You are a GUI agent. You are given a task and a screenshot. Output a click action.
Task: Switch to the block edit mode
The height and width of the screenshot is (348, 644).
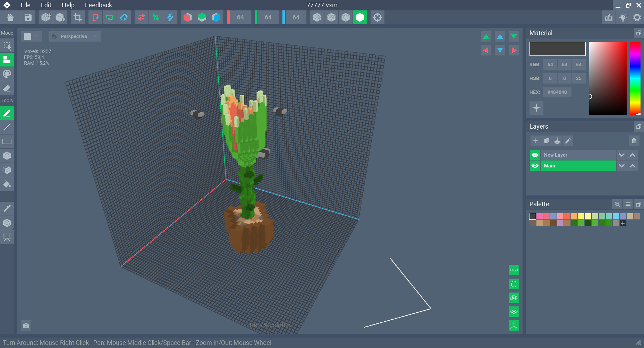coord(7,60)
